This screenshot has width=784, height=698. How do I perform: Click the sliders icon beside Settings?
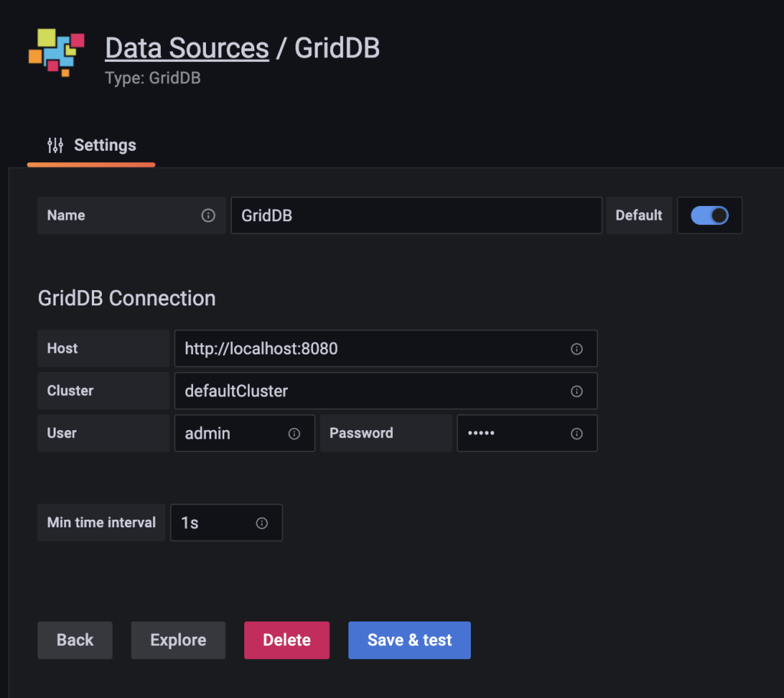(x=54, y=145)
